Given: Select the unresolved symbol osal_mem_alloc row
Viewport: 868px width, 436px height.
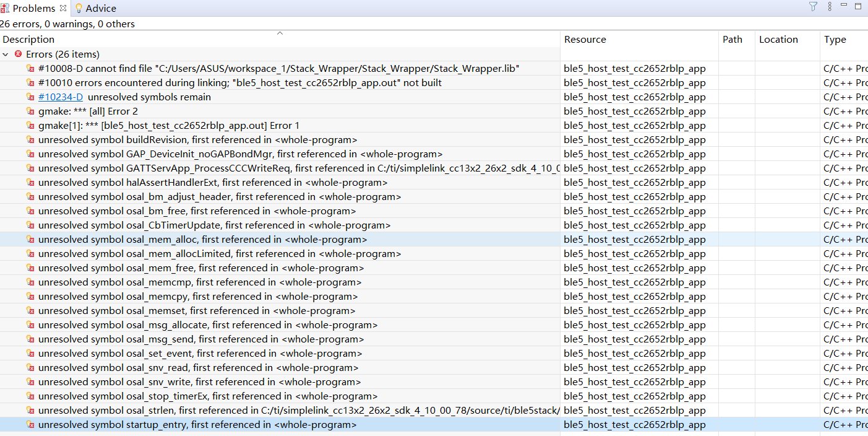Looking at the screenshot, I should click(202, 240).
